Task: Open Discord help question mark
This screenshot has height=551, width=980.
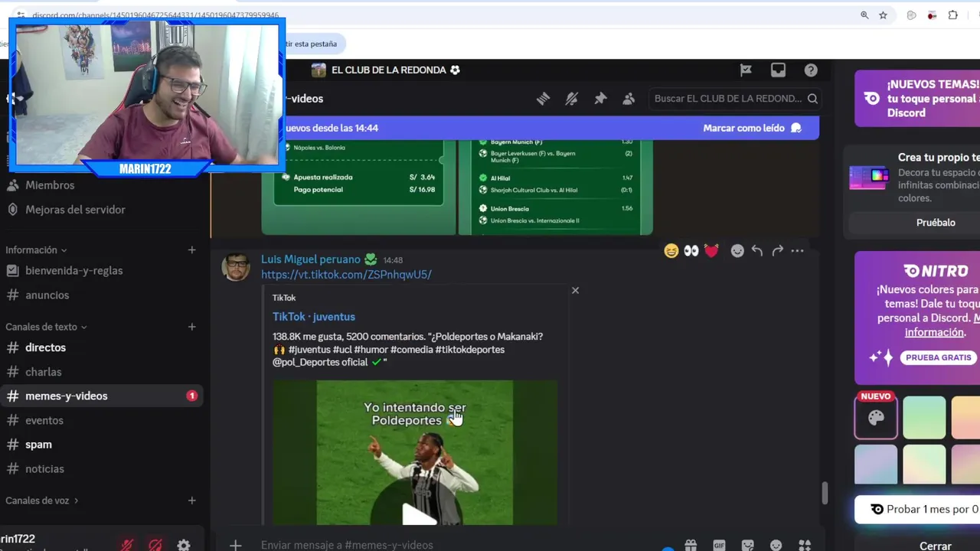Action: [811, 70]
